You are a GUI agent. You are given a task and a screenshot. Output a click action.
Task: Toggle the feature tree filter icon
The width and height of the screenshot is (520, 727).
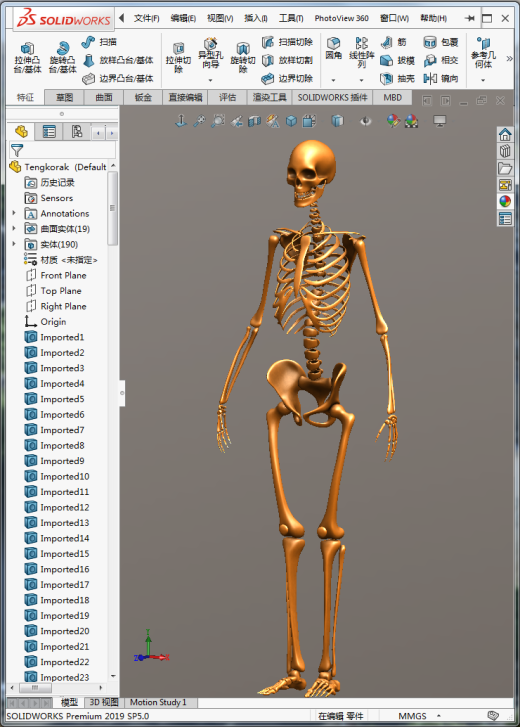click(17, 150)
